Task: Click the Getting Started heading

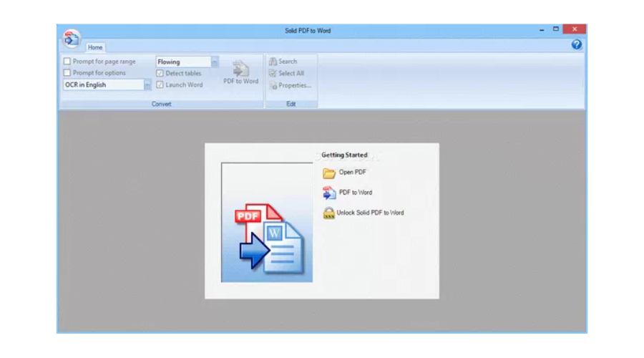Action: pyautogui.click(x=344, y=155)
